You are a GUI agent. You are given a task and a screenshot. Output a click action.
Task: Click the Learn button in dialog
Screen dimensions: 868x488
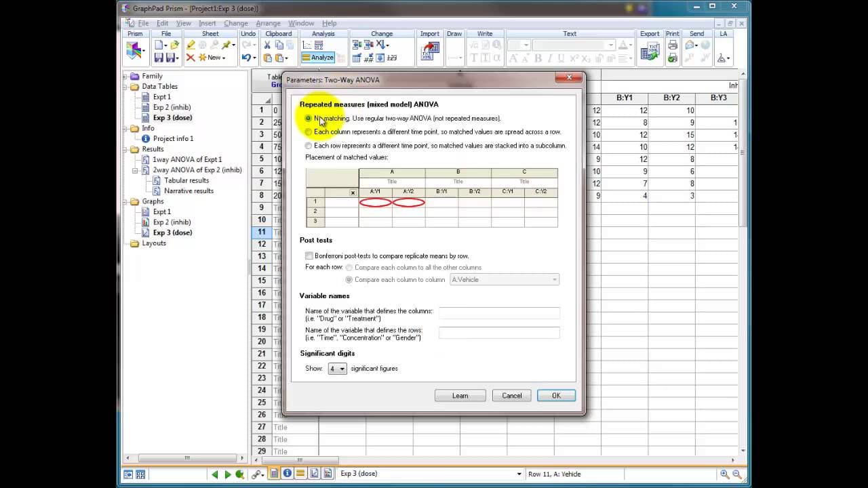click(x=460, y=396)
